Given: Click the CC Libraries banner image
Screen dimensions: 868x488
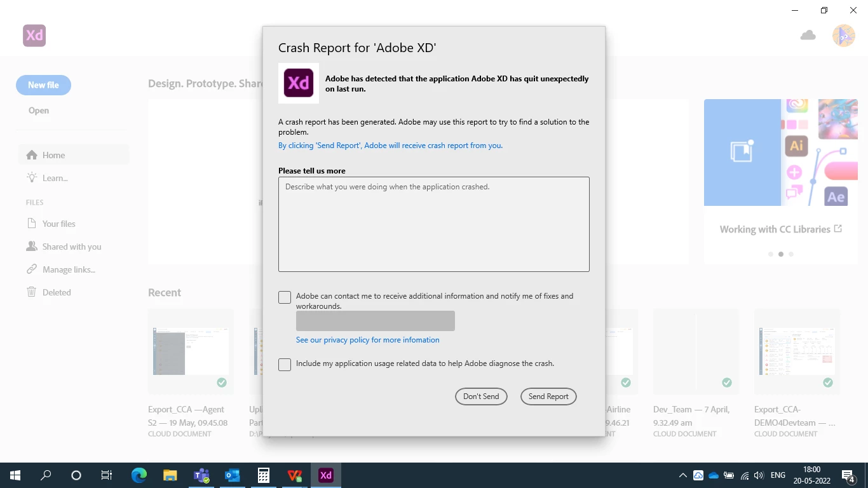Looking at the screenshot, I should pyautogui.click(x=781, y=152).
